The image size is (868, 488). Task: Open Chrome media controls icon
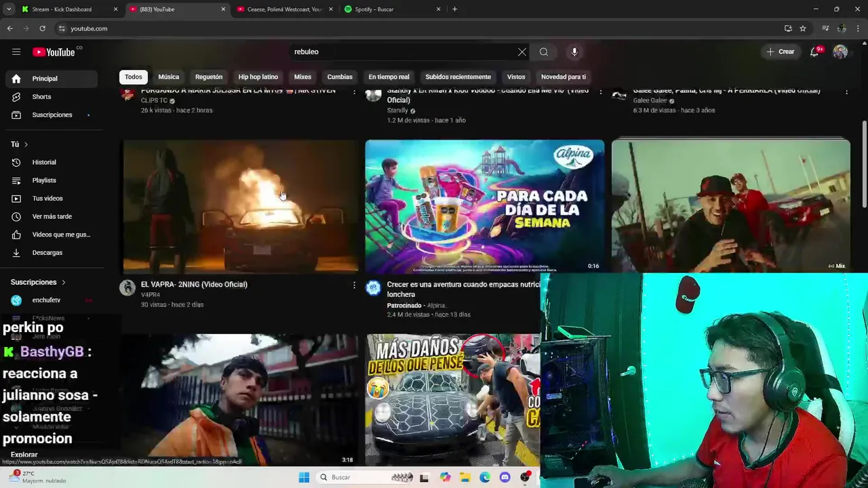pyautogui.click(x=825, y=28)
